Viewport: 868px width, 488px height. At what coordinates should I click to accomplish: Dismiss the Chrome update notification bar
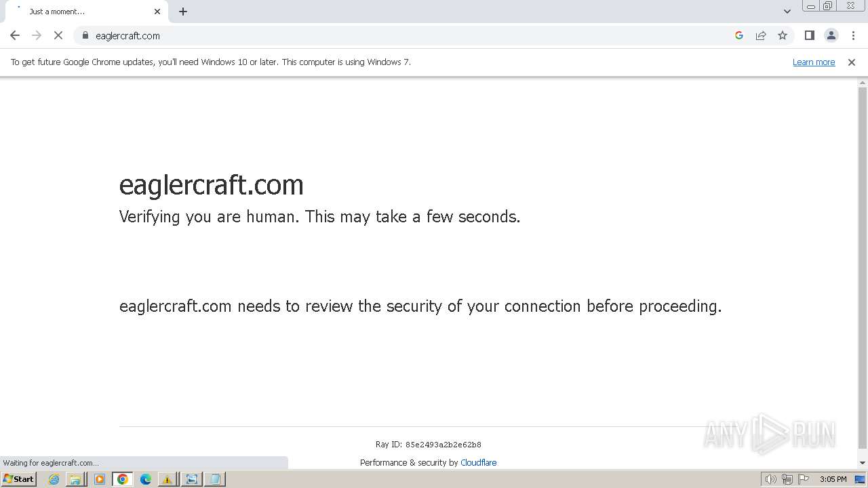pyautogui.click(x=851, y=62)
